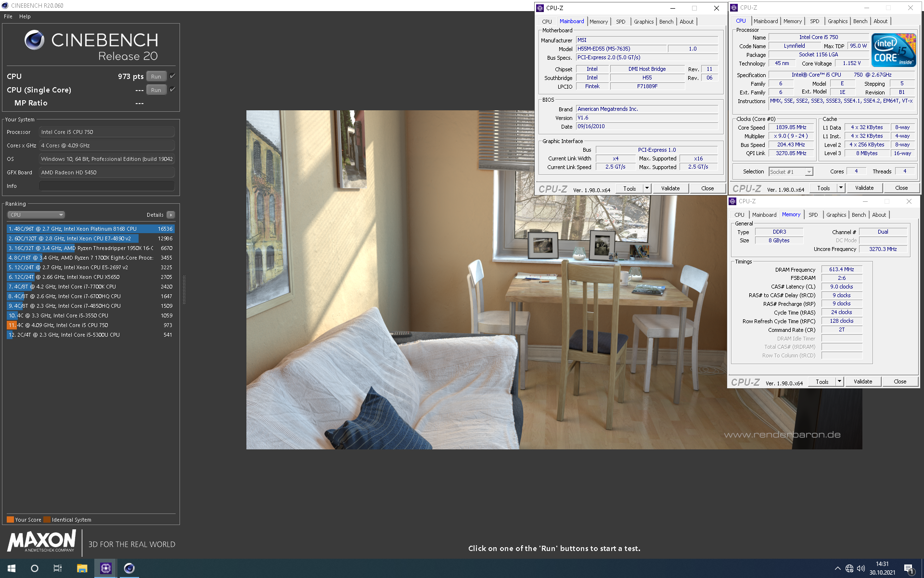Click Validate in the processor CPU-Z window
924x578 pixels.
pyautogui.click(x=864, y=188)
